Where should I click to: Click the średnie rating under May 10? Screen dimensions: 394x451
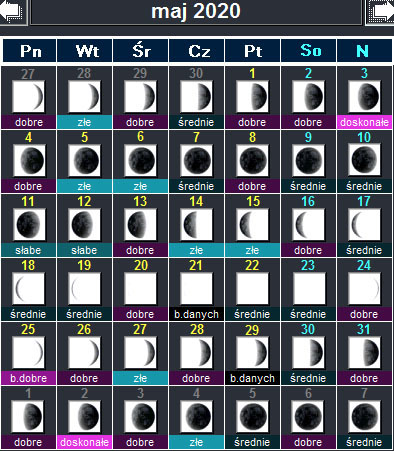tap(364, 186)
